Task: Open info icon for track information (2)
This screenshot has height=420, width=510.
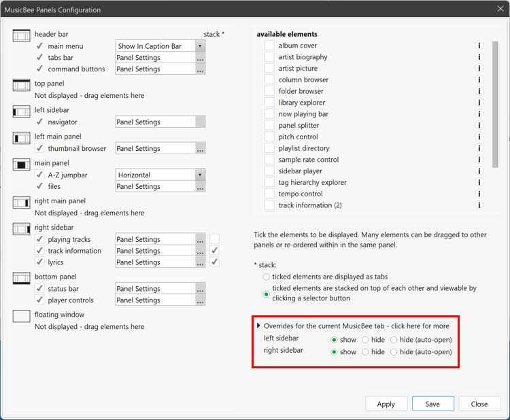Action: click(479, 205)
